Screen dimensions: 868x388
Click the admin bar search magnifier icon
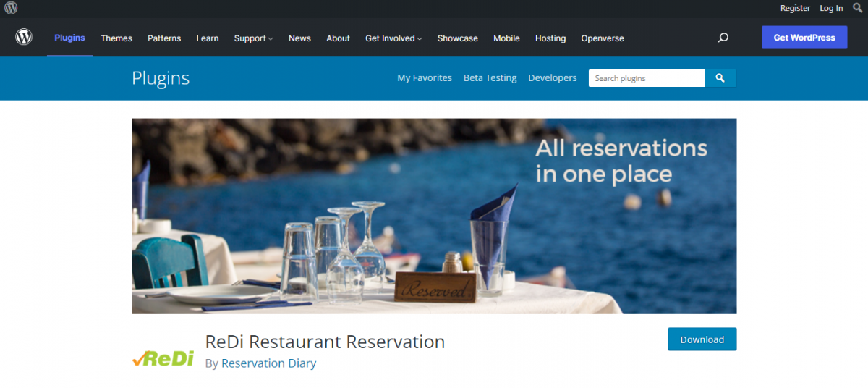click(858, 8)
